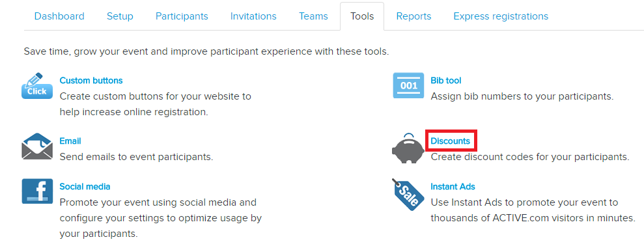The height and width of the screenshot is (246, 644).
Task: Click the 'Save time, grow your event' intro text
Action: pyautogui.click(x=206, y=52)
